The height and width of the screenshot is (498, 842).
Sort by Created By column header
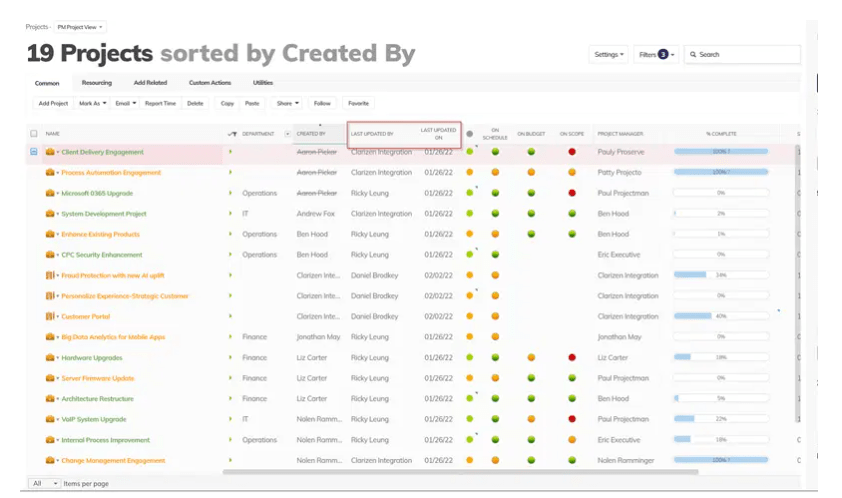311,134
